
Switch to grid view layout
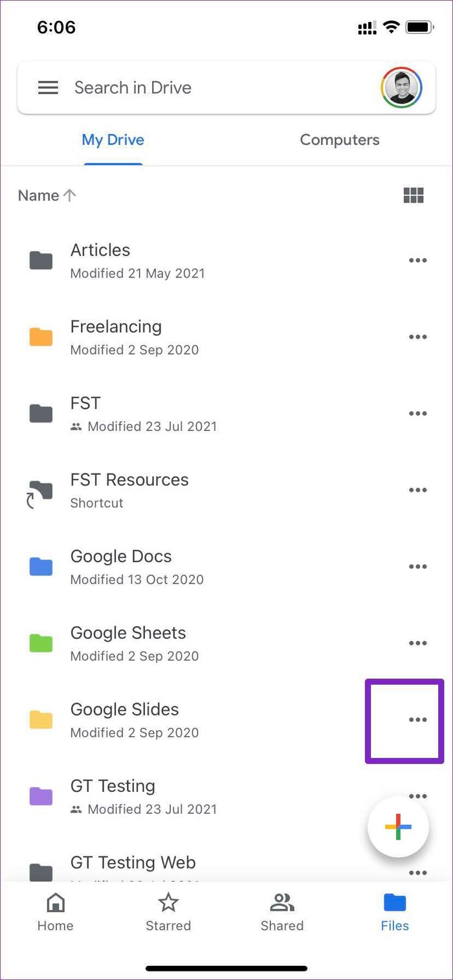point(413,195)
